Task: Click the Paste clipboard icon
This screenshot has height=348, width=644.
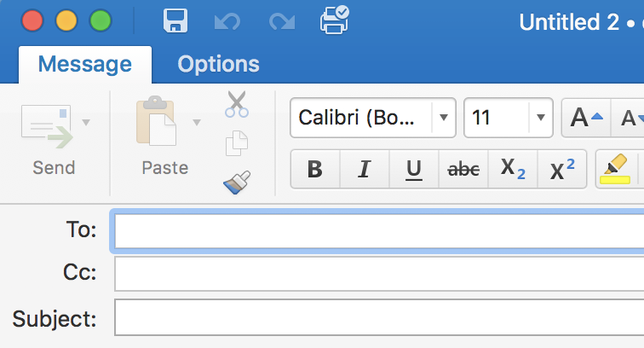Action: [x=156, y=121]
